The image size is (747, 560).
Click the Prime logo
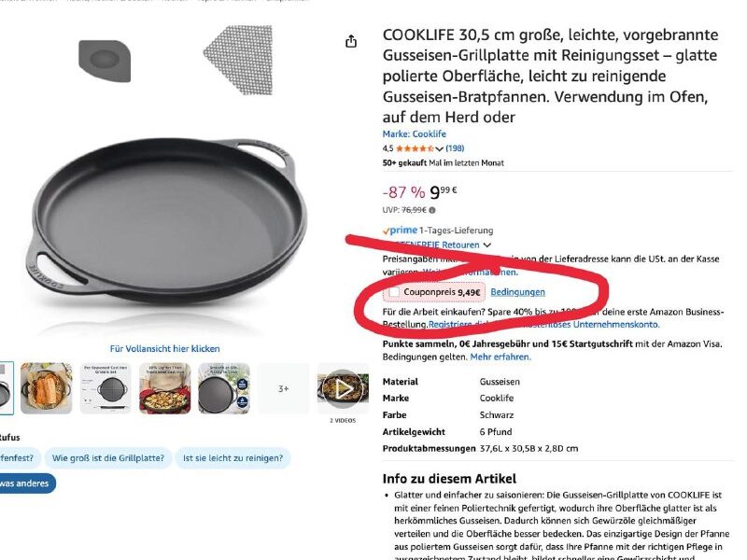401,231
